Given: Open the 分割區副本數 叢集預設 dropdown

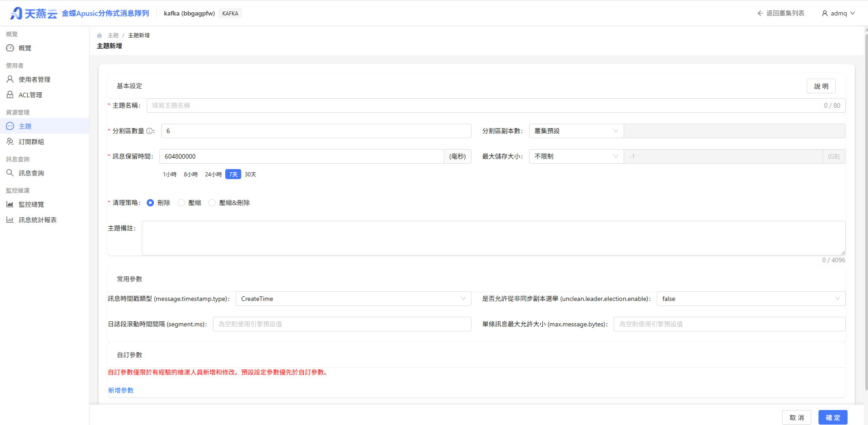Looking at the screenshot, I should (576, 131).
